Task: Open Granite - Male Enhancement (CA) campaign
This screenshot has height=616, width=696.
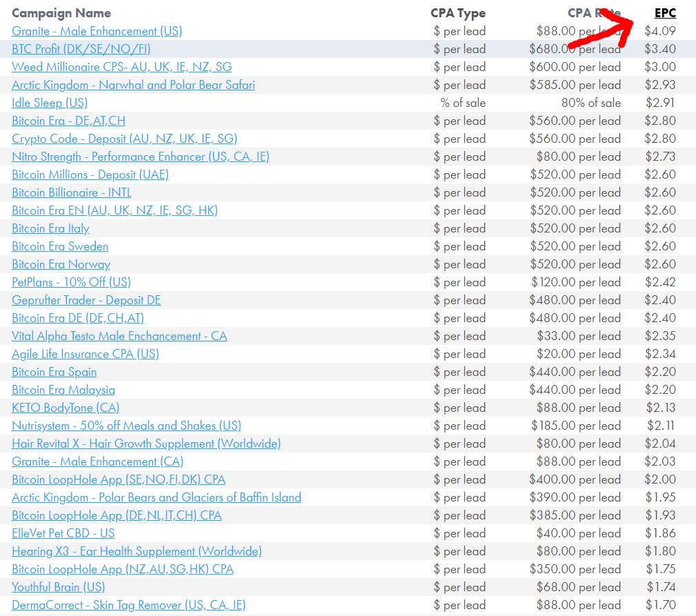Action: pyautogui.click(x=98, y=461)
